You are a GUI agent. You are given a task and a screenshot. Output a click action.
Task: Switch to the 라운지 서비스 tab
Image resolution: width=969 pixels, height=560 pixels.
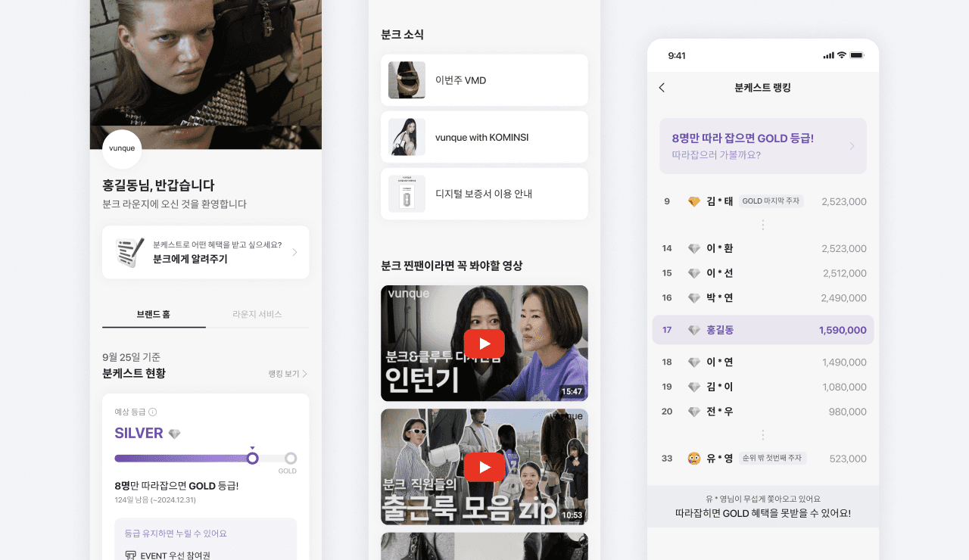[x=257, y=314]
